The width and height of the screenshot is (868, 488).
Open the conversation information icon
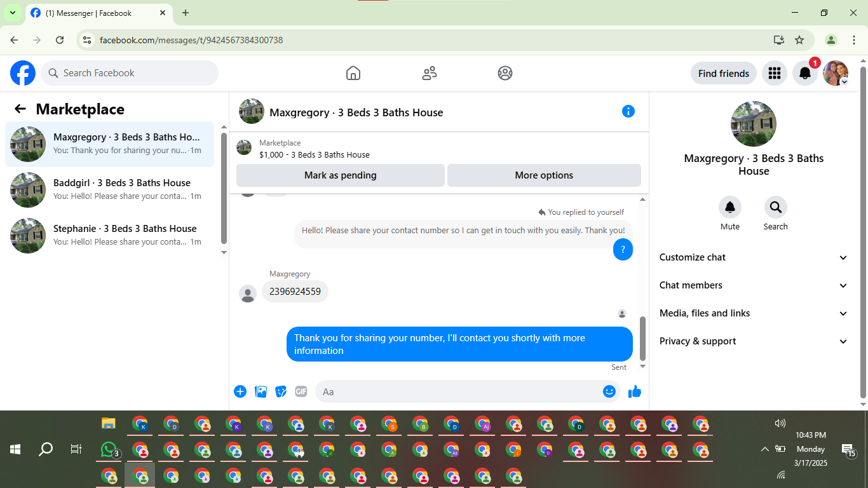pyautogui.click(x=628, y=111)
